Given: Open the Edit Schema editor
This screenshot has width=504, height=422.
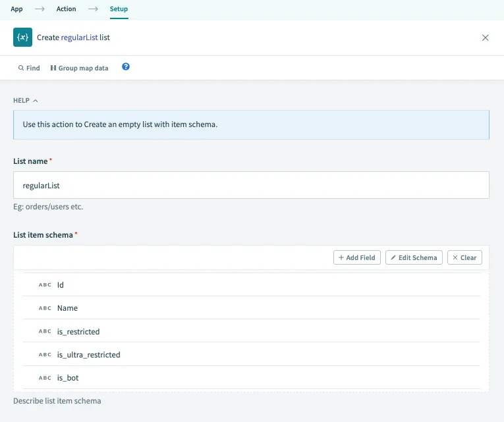Looking at the screenshot, I should click(x=414, y=257).
